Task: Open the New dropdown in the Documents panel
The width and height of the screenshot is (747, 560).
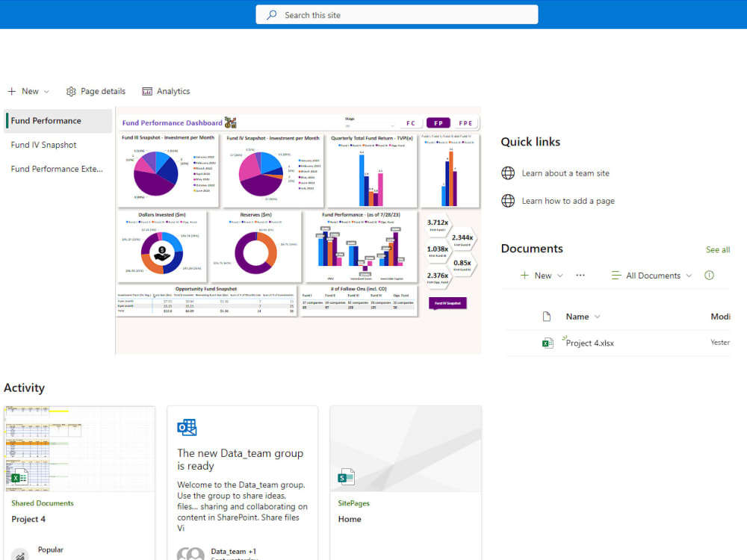Action: 539,275
